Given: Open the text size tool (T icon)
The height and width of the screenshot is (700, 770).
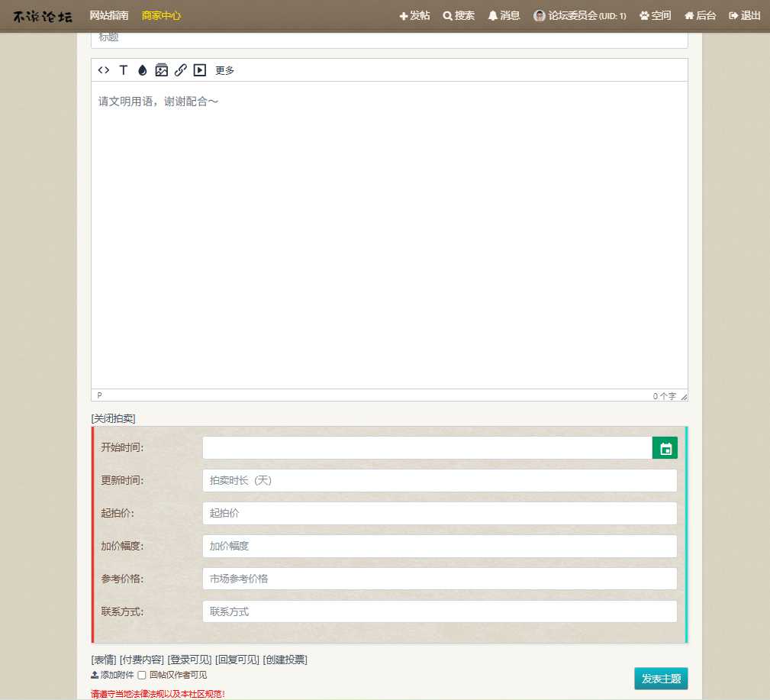Looking at the screenshot, I should click(x=123, y=69).
